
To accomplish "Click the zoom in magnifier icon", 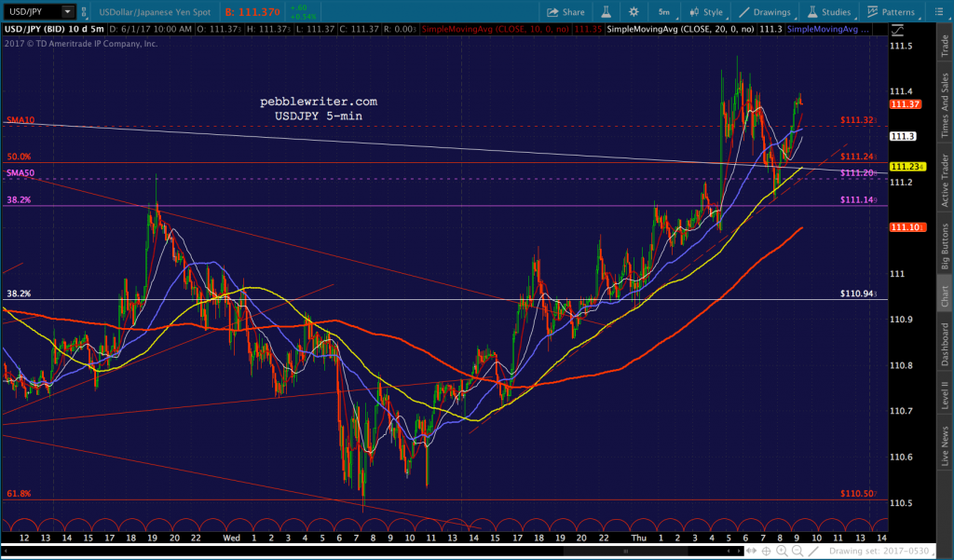I will pyautogui.click(x=782, y=551).
